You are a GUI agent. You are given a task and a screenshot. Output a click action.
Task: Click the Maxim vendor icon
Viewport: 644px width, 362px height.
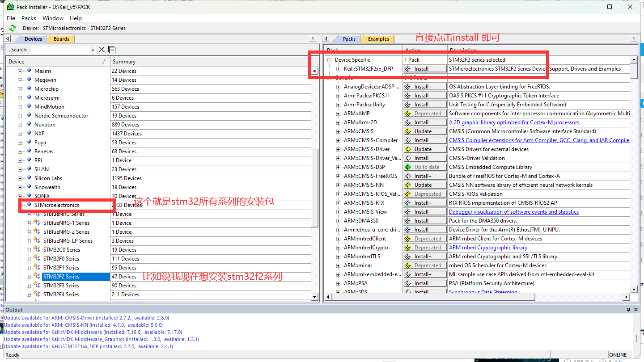click(x=30, y=71)
